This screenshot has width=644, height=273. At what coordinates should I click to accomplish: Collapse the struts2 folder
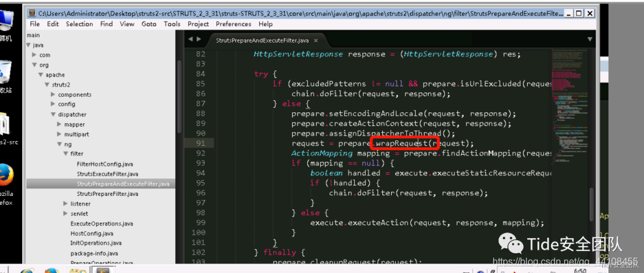click(47, 85)
